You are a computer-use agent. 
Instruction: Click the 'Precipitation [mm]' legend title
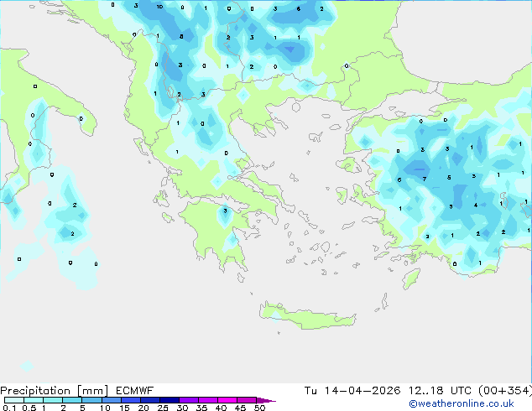[54, 391]
